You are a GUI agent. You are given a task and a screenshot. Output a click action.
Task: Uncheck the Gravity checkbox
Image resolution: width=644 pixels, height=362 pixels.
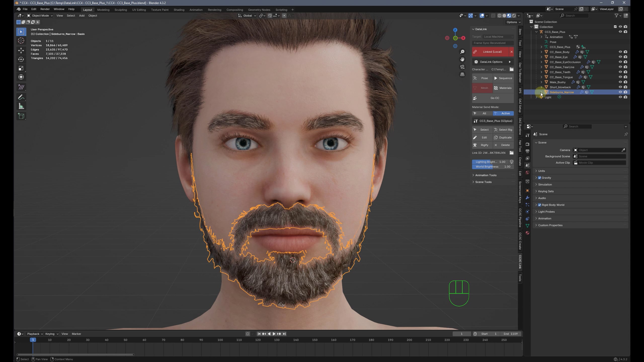coord(539,178)
